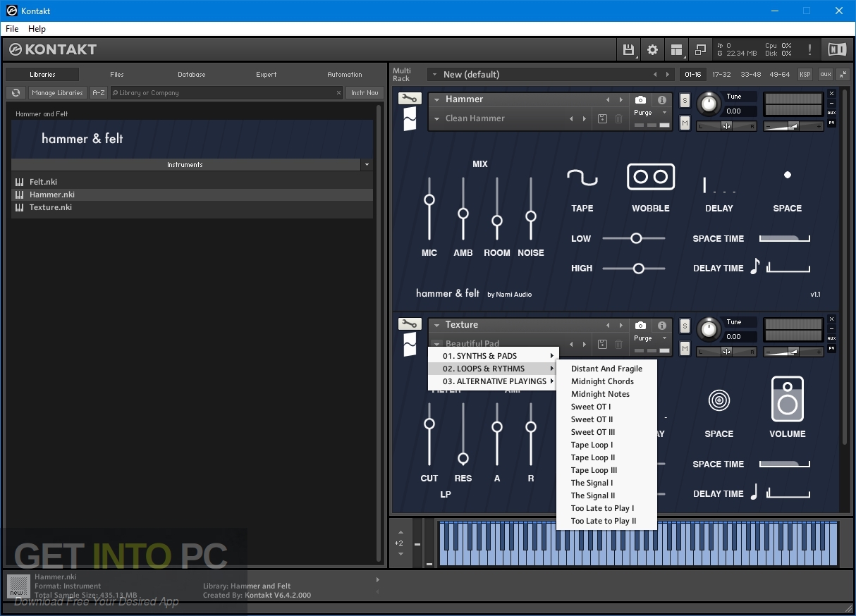Open Texture instrument edit wrench
856x616 pixels.
pyautogui.click(x=410, y=324)
